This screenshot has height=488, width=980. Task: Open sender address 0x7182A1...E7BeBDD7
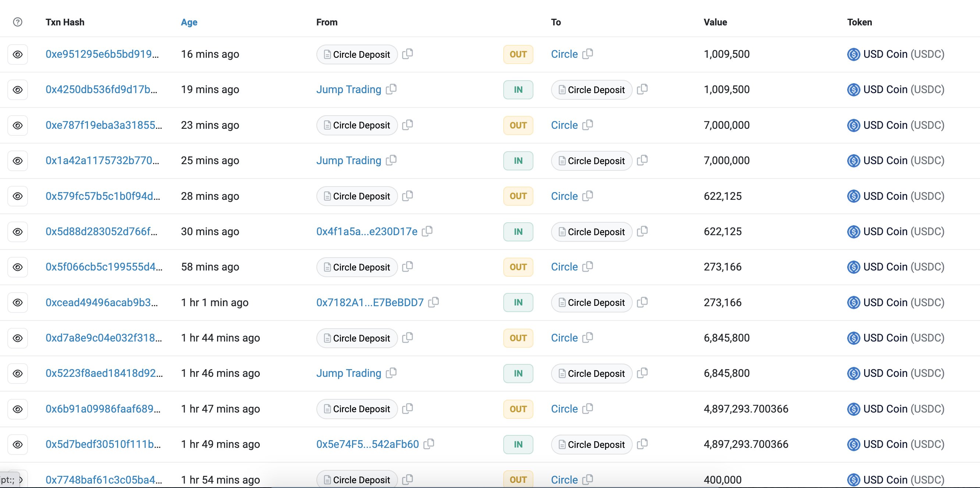(x=370, y=302)
